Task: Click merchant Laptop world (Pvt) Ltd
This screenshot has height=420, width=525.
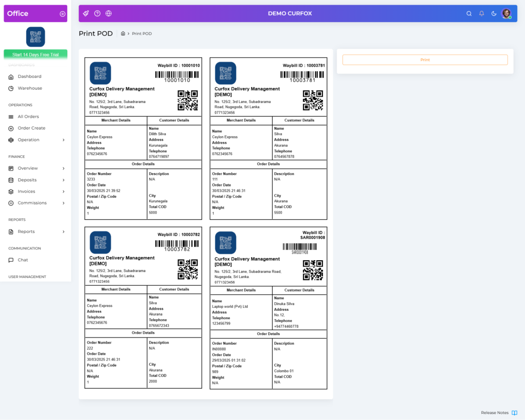Action: (x=230, y=307)
